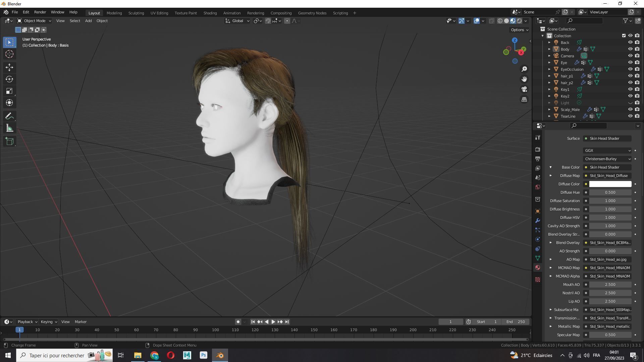The image size is (644, 362).
Task: Select the Scale tool
Action: click(x=9, y=91)
